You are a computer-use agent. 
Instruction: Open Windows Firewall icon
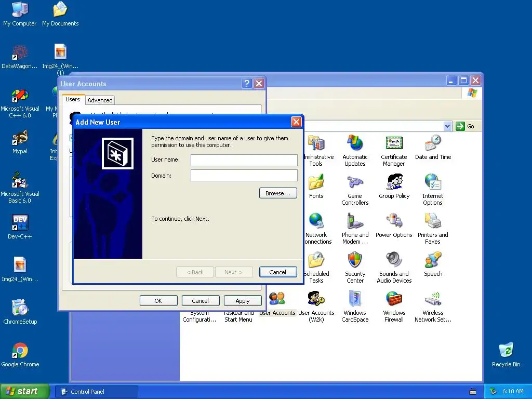tap(394, 307)
